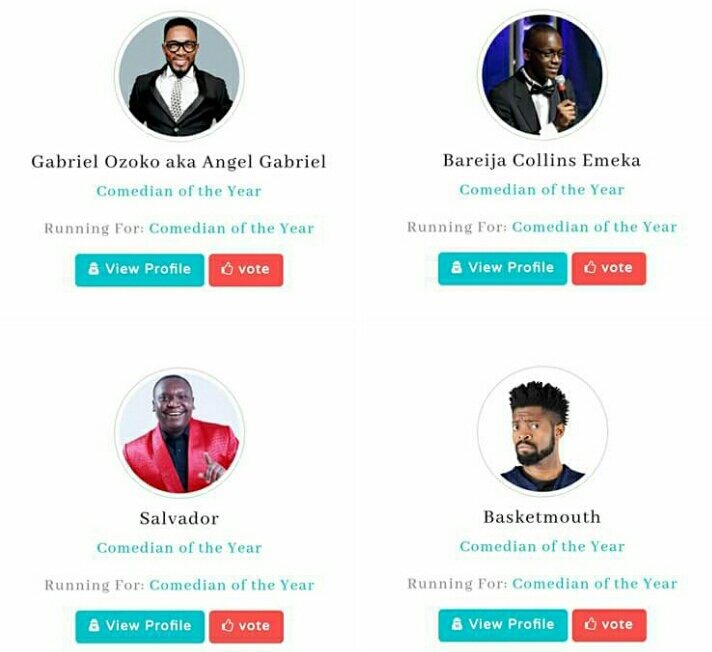Click the Salvador name heading
Viewport: 712px width, 652px height.
point(179,519)
